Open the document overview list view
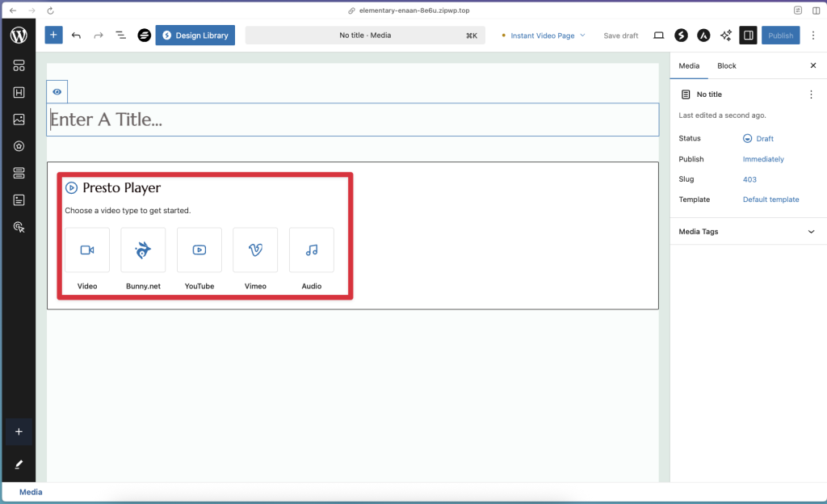The image size is (827, 504). (121, 36)
